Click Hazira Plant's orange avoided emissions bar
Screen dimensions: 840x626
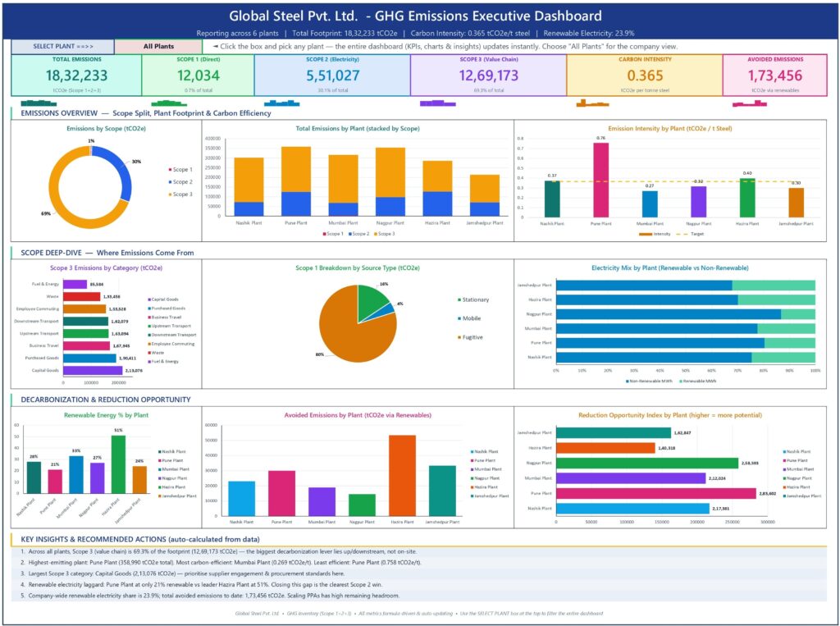402,475
